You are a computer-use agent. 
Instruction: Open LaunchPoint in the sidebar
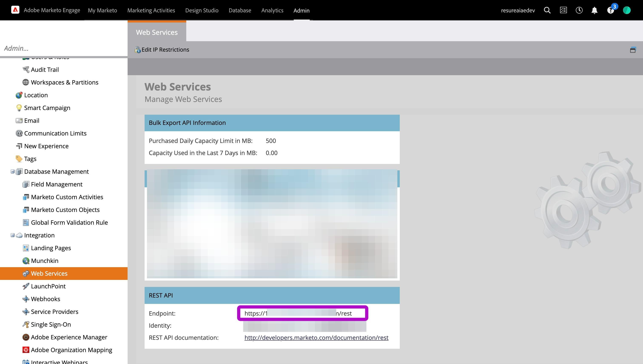coord(48,286)
